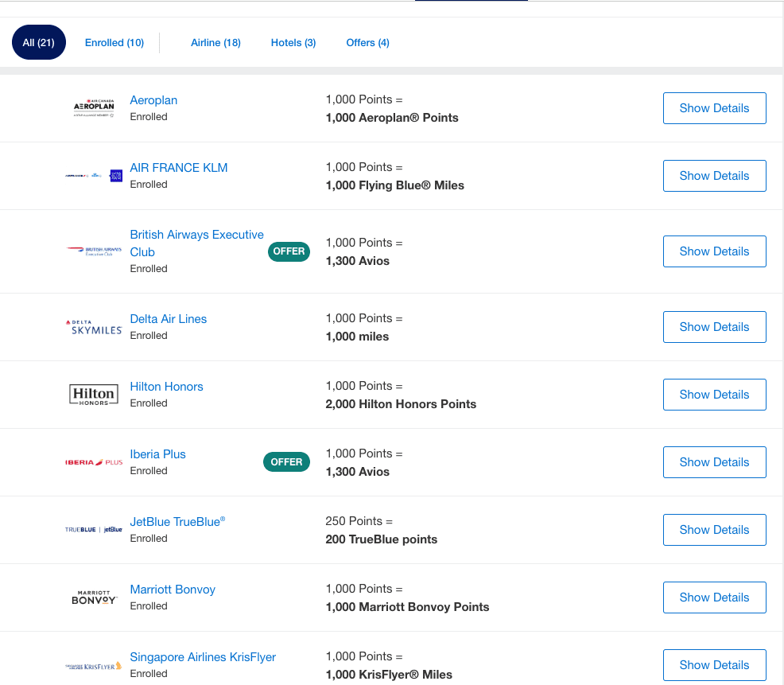Select the All (21) filter tab

(x=39, y=43)
